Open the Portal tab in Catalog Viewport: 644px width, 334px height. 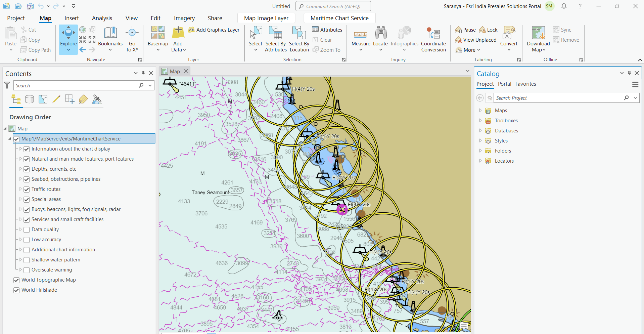tap(505, 84)
